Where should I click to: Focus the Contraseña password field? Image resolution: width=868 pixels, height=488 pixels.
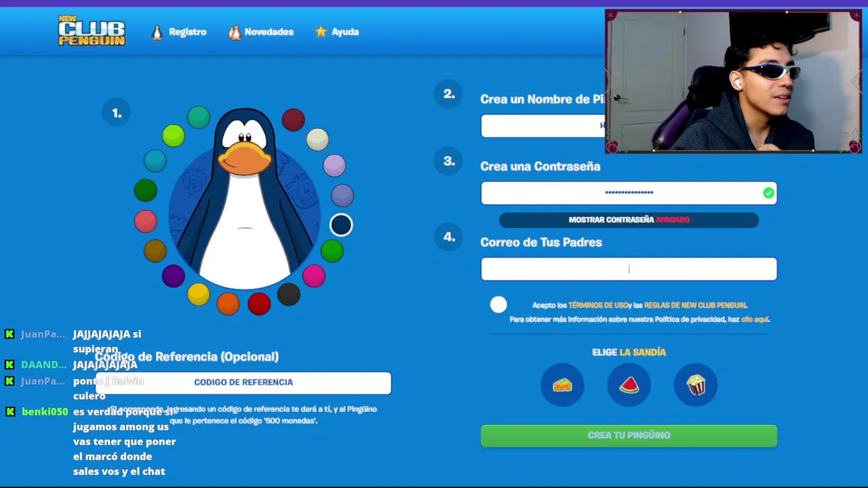click(x=629, y=192)
